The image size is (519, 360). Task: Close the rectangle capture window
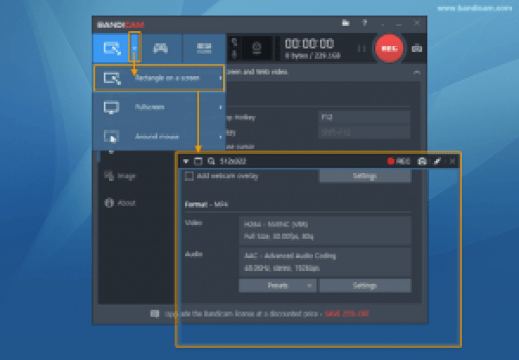[x=452, y=161]
